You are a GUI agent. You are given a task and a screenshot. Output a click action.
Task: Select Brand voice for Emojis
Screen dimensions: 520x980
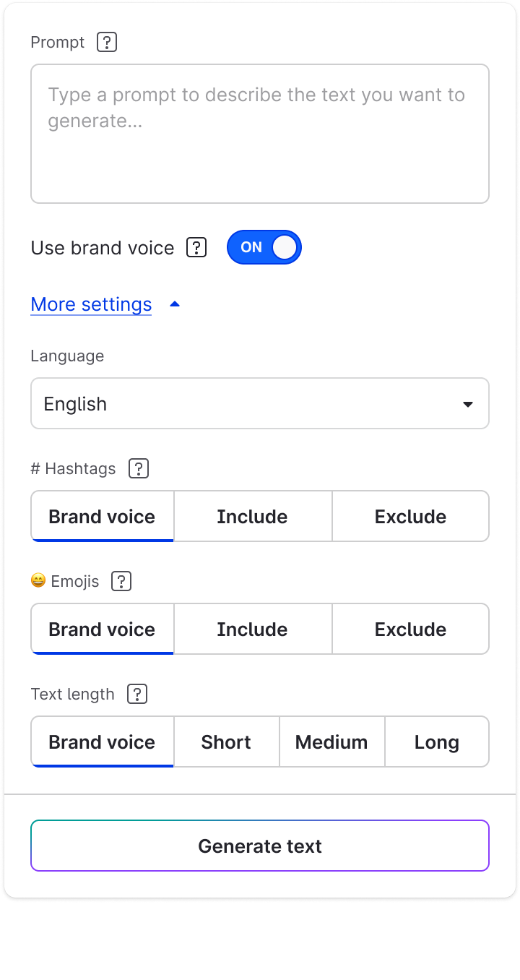click(x=102, y=629)
